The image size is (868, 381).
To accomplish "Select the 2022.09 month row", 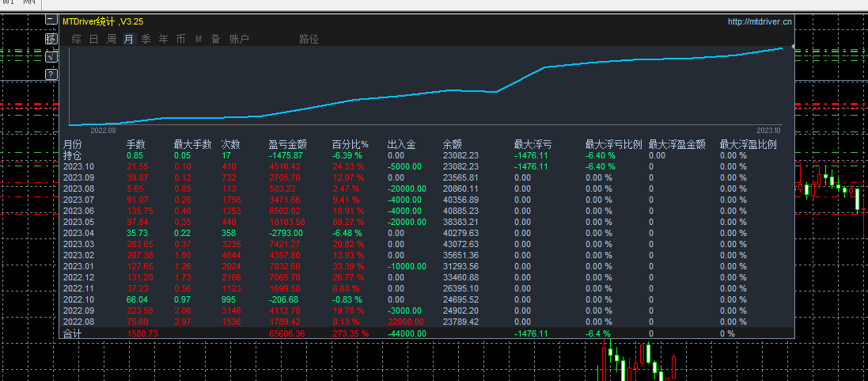I will [x=426, y=311].
